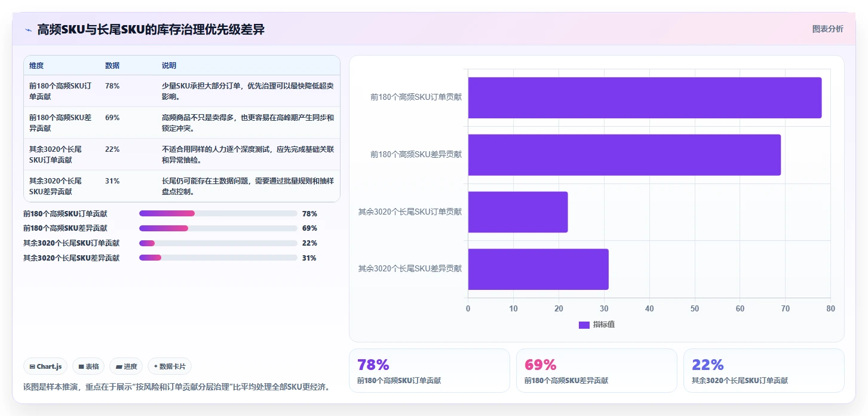Select the 进度 tag chip

coord(126,366)
